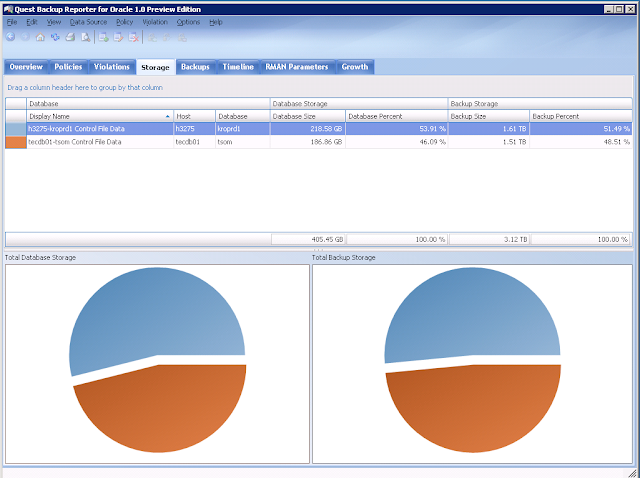This screenshot has width=640, height=478.
Task: Sort by Database Size column header
Action: coord(307,116)
